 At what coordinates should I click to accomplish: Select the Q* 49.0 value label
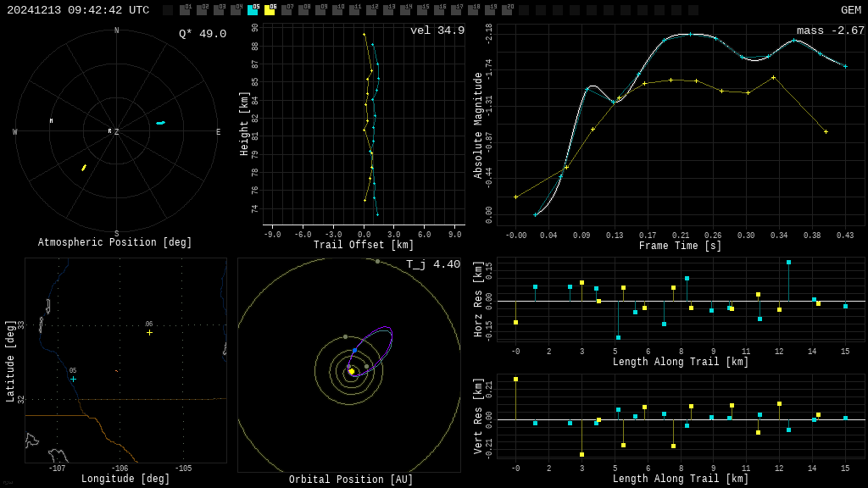click(202, 34)
